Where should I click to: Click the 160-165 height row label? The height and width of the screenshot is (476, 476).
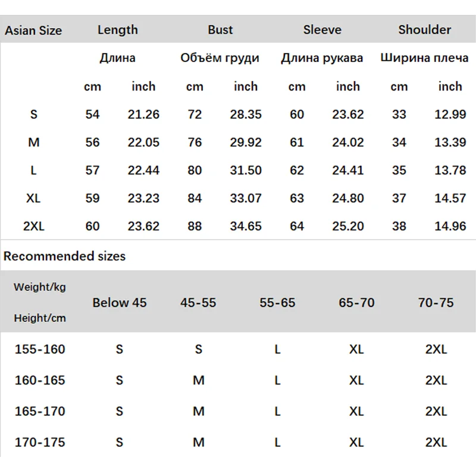coord(40,380)
